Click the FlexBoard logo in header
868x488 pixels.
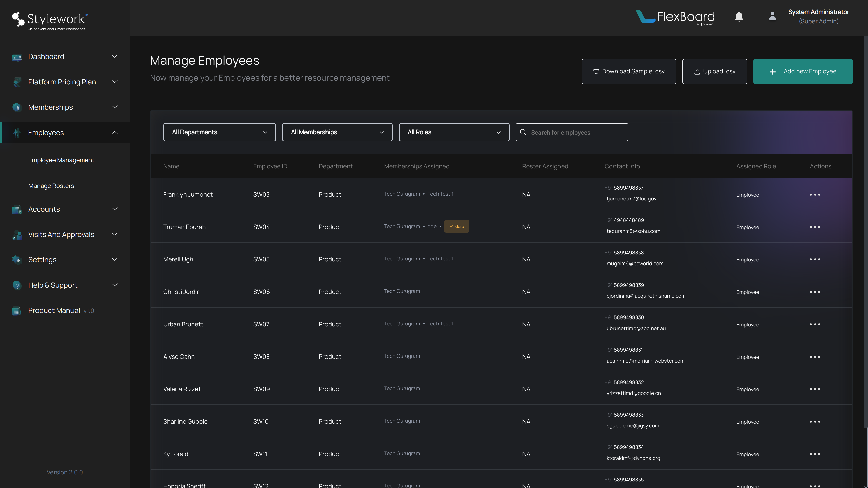click(675, 17)
